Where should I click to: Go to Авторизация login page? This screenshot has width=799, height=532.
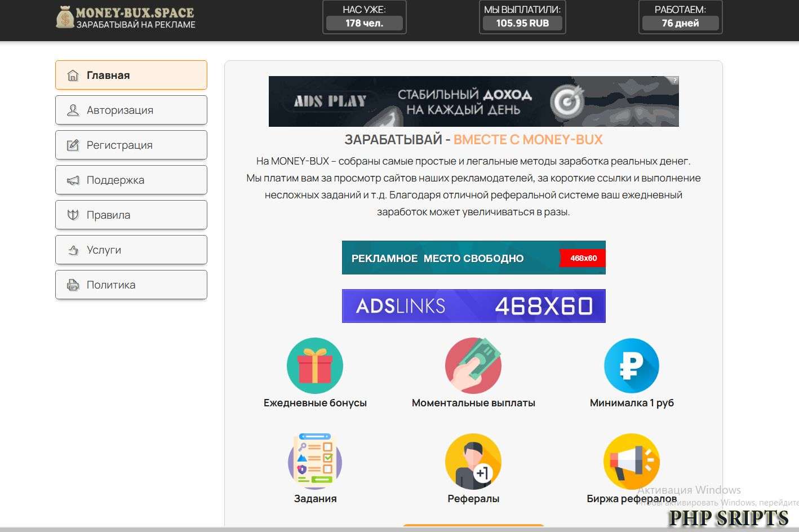pyautogui.click(x=131, y=110)
